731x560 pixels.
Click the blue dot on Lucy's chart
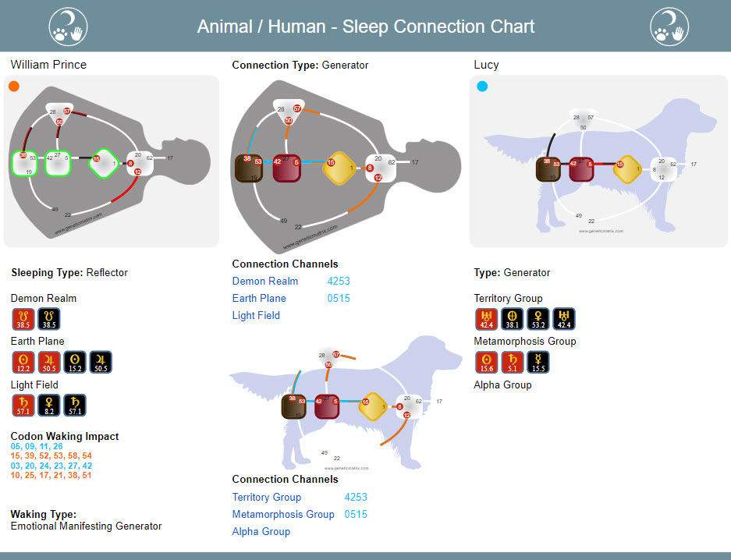click(482, 87)
